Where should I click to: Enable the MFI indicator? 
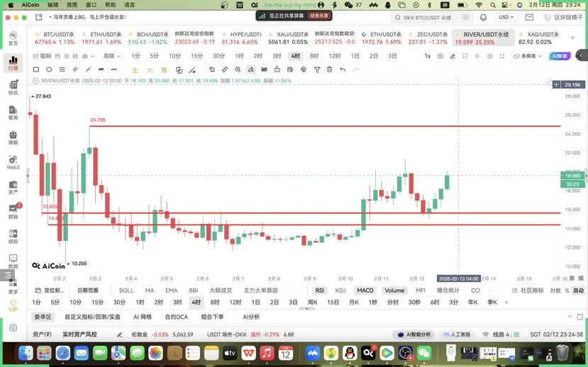[421, 290]
